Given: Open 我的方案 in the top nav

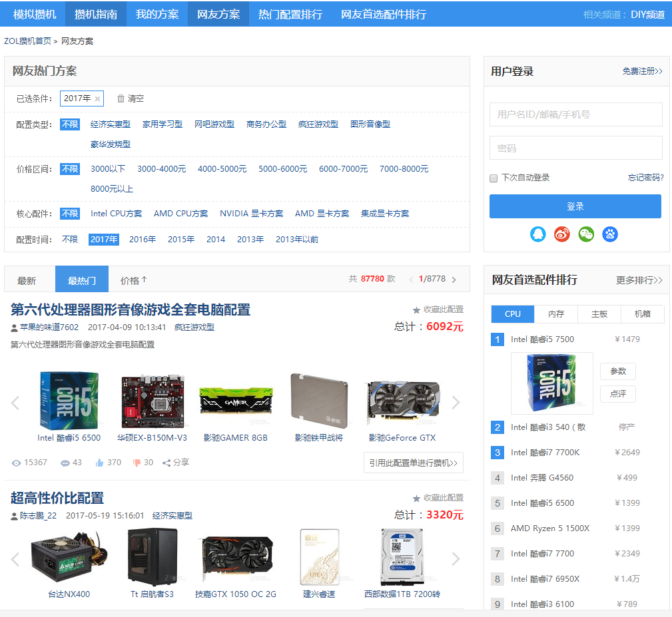Looking at the screenshot, I should pyautogui.click(x=157, y=14).
